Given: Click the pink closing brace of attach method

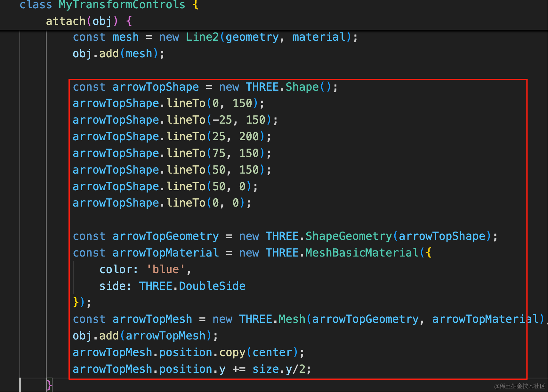Looking at the screenshot, I should click(x=49, y=385).
